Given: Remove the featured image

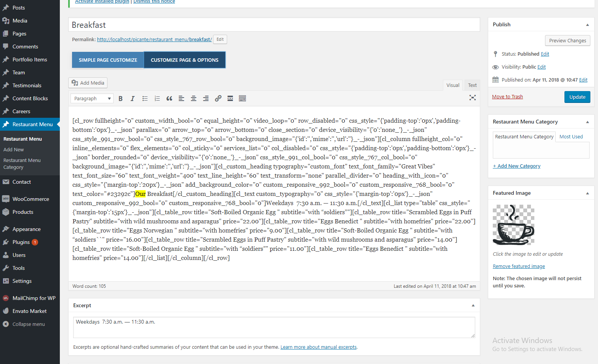Looking at the screenshot, I should coord(519,266).
